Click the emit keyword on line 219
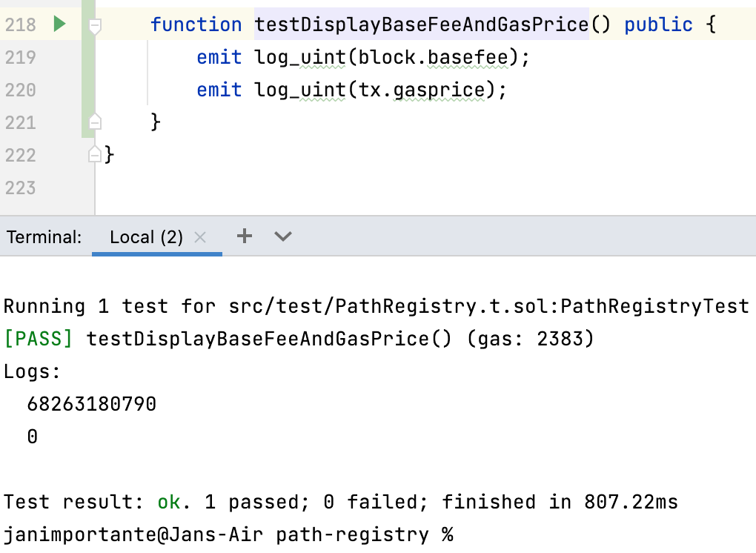Screen dimensions: 756x553 (219, 57)
